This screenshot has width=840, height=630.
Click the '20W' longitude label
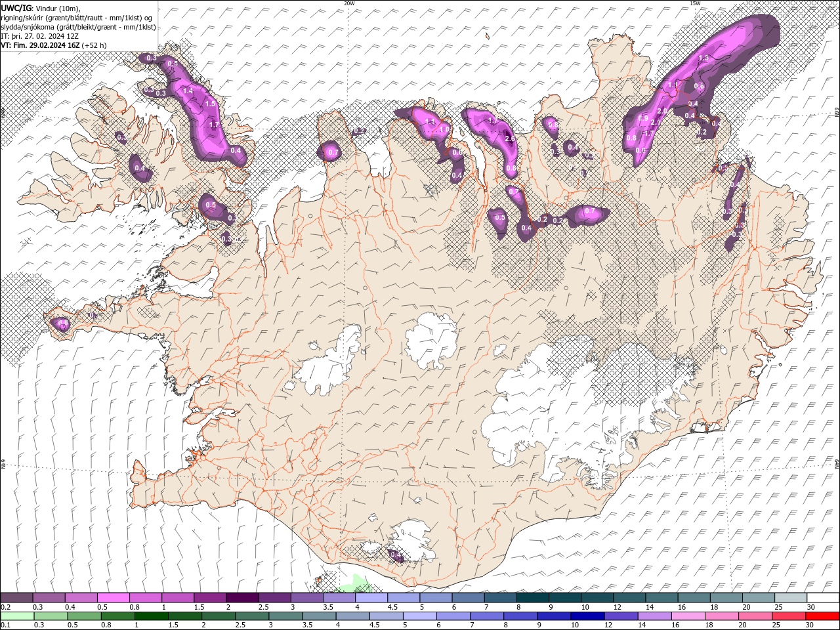coord(349,3)
